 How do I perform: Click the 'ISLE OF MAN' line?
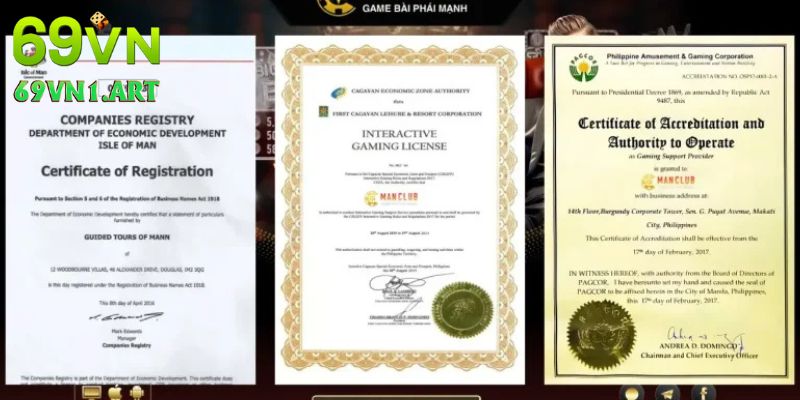pos(127,145)
